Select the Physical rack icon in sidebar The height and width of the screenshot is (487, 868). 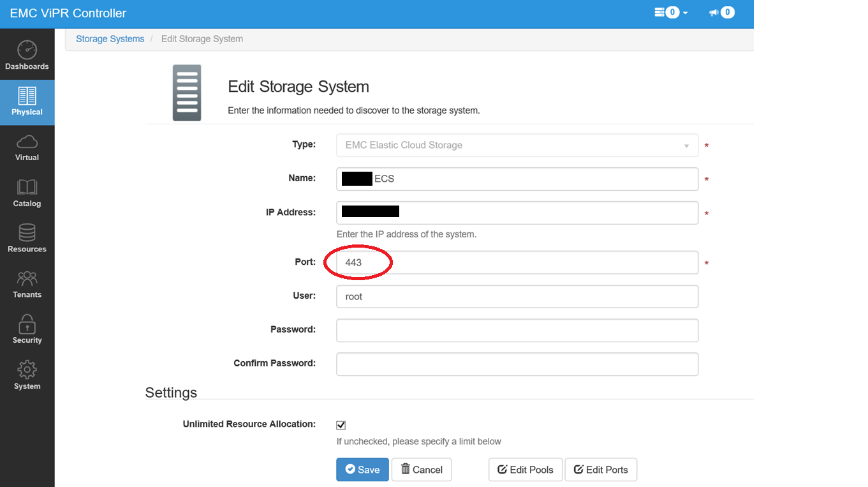[27, 96]
